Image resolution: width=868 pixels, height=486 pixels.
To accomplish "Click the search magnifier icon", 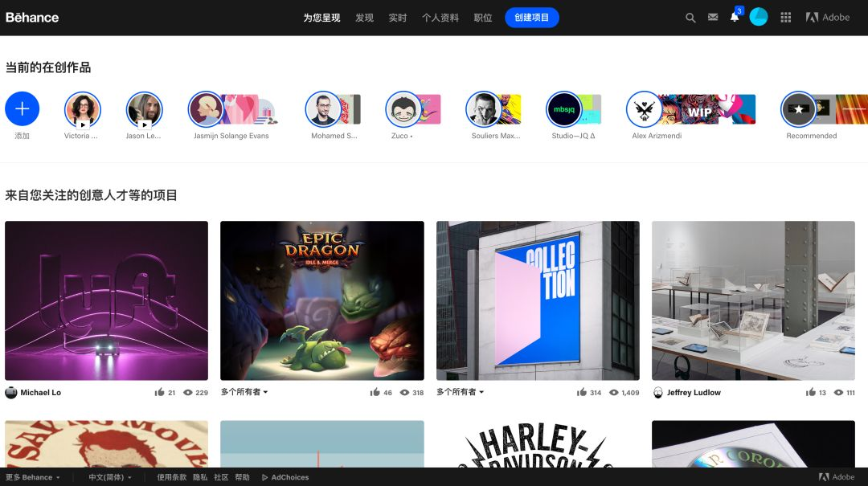I will [690, 18].
